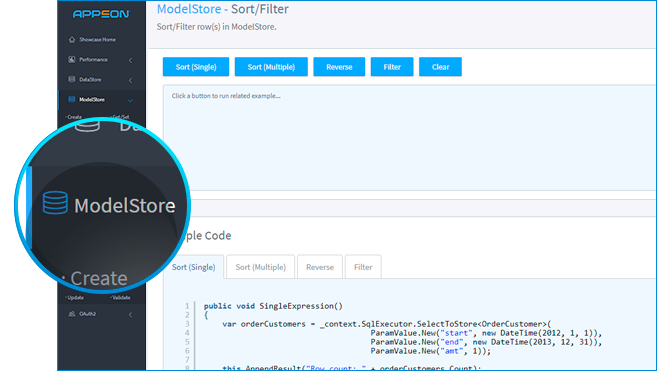The width and height of the screenshot is (657, 371).
Task: Click the DataStore database icon in the sidebar
Action: pyautogui.click(x=72, y=79)
